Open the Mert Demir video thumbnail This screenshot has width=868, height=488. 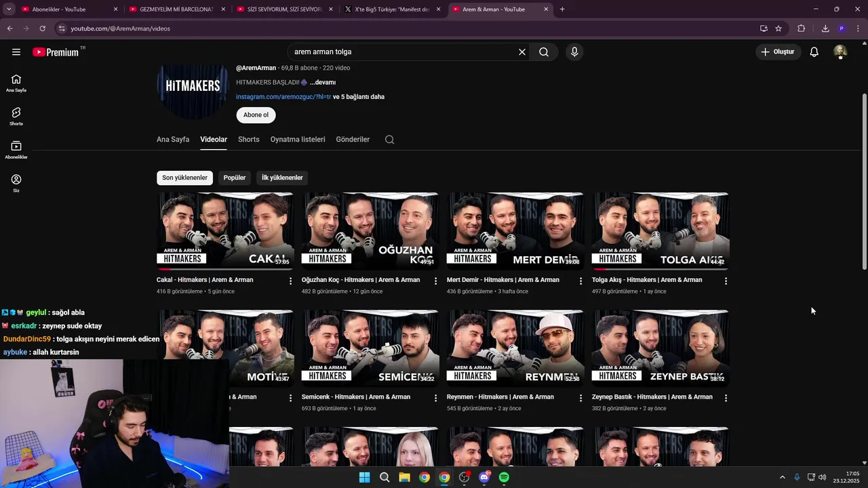(515, 231)
